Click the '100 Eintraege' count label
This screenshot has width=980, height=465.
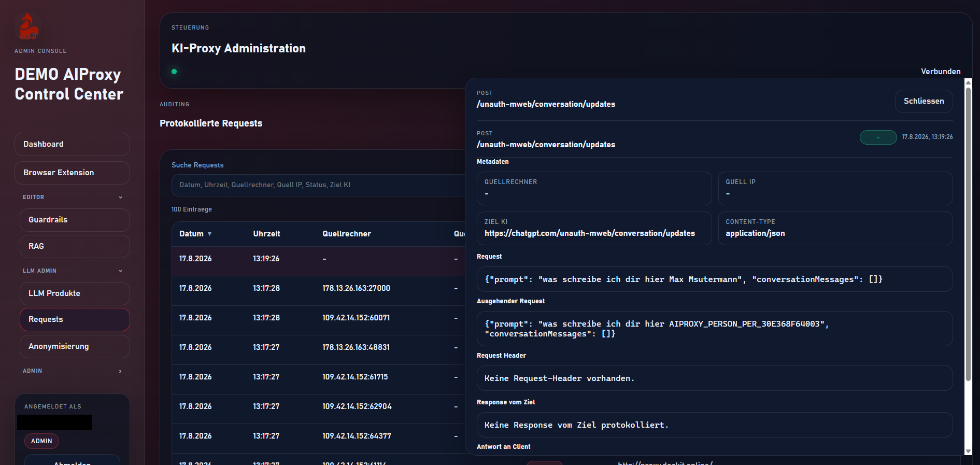coord(192,209)
